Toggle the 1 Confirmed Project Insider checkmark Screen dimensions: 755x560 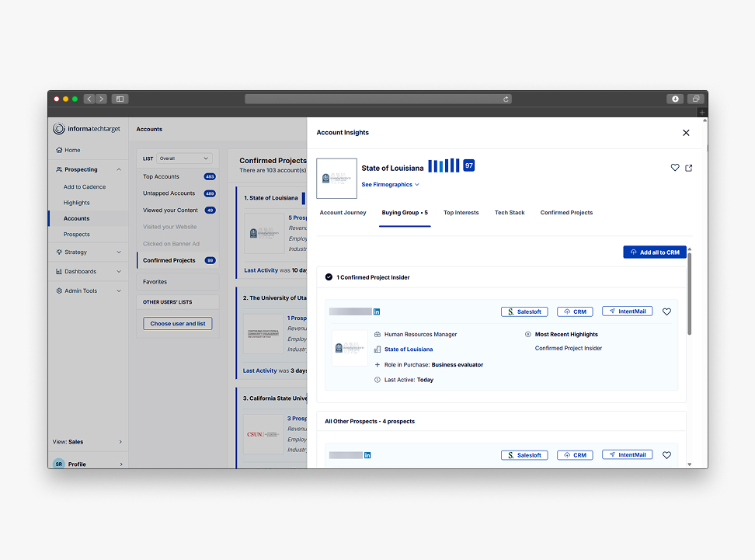pyautogui.click(x=329, y=277)
